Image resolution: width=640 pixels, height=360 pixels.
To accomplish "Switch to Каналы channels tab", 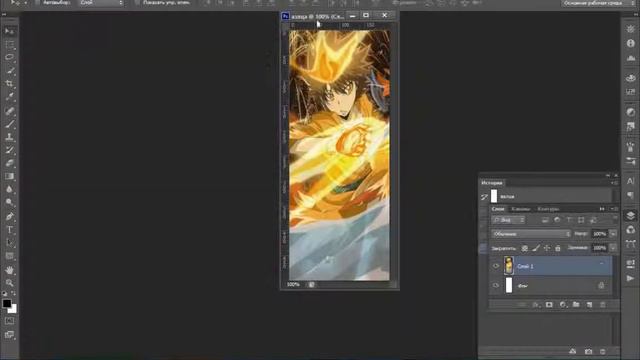I will pos(520,209).
